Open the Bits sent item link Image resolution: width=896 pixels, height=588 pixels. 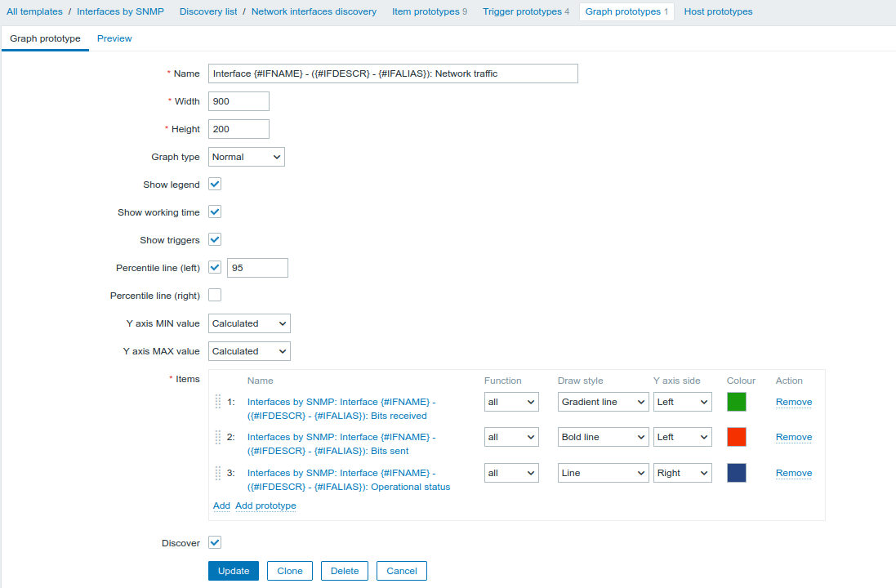(341, 444)
